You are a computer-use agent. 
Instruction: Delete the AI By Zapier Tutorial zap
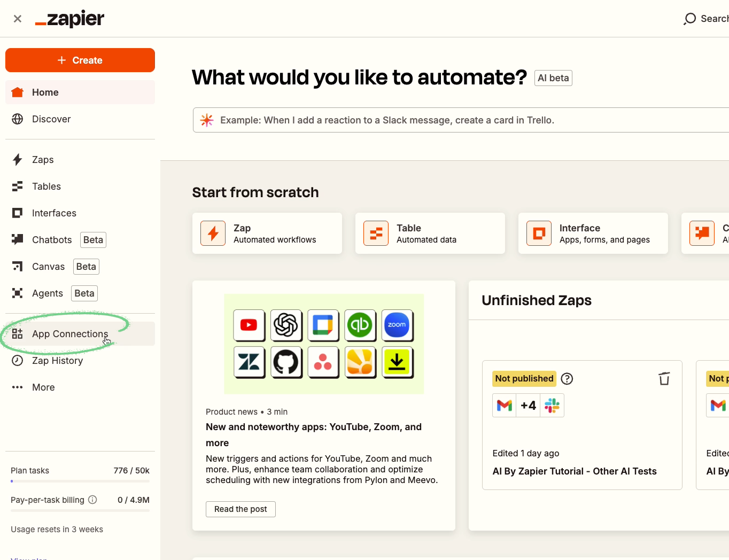tap(664, 379)
